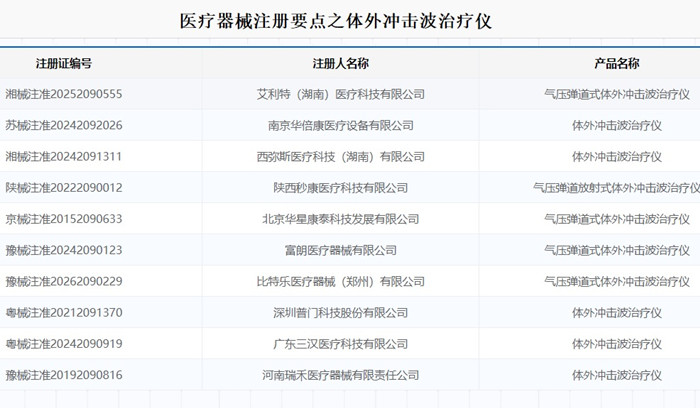Image resolution: width=700 pixels, height=408 pixels.
Task: Click product name in 比特乐 row
Action: [617, 282]
